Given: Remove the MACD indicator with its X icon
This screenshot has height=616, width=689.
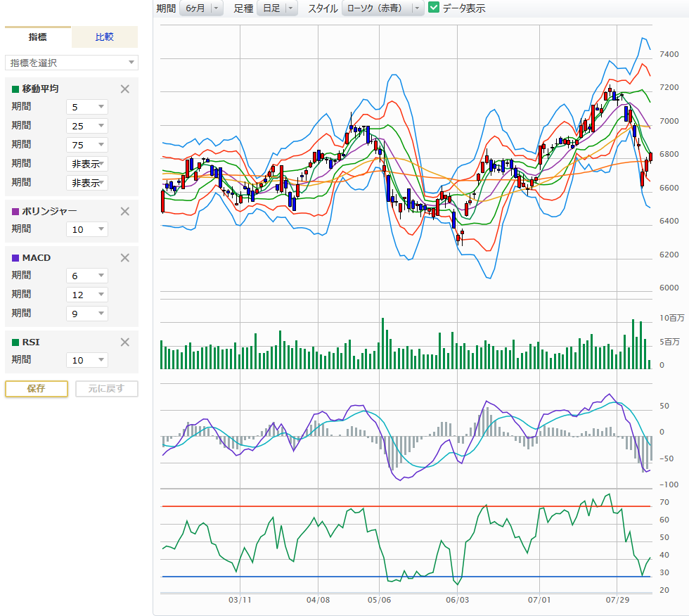Looking at the screenshot, I should click(125, 257).
